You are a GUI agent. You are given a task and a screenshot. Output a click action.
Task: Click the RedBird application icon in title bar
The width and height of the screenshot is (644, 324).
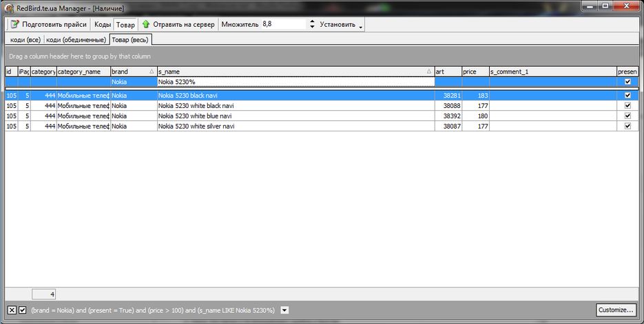(x=9, y=8)
